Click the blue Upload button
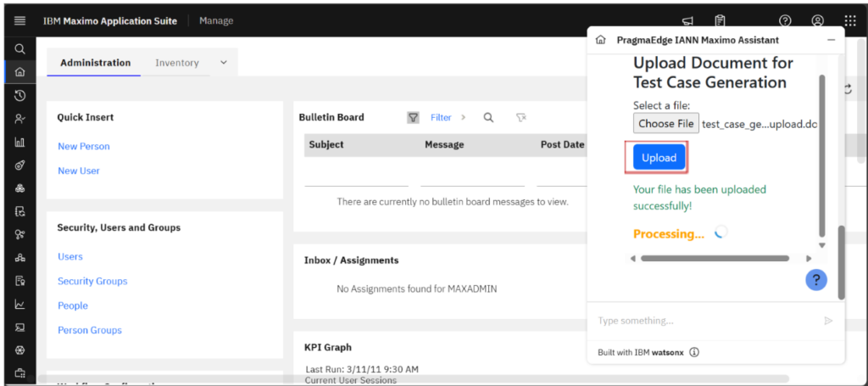Image resolution: width=868 pixels, height=386 pixels. 659,158
